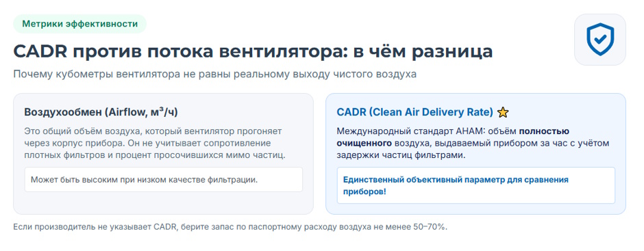The height and width of the screenshot is (251, 644).
Task: Click the 'Может быть высоким' note box
Action: (x=164, y=180)
